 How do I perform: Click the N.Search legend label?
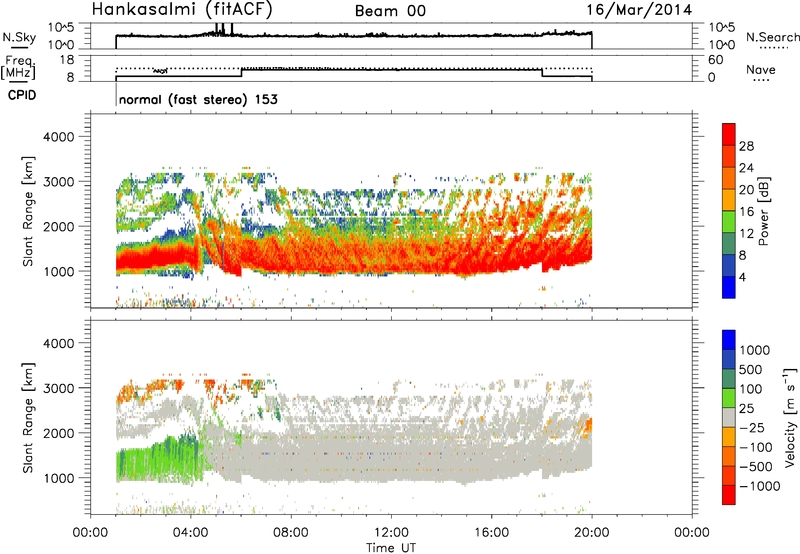(772, 37)
